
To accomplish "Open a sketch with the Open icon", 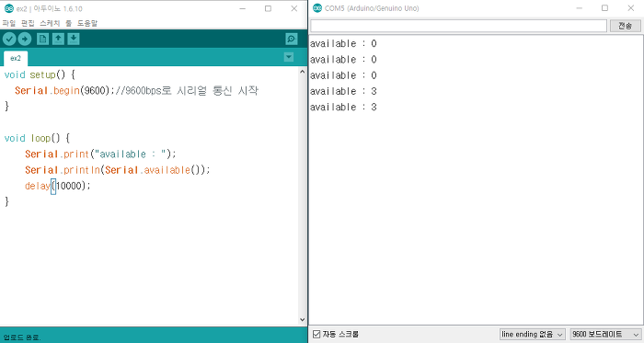I will point(58,39).
